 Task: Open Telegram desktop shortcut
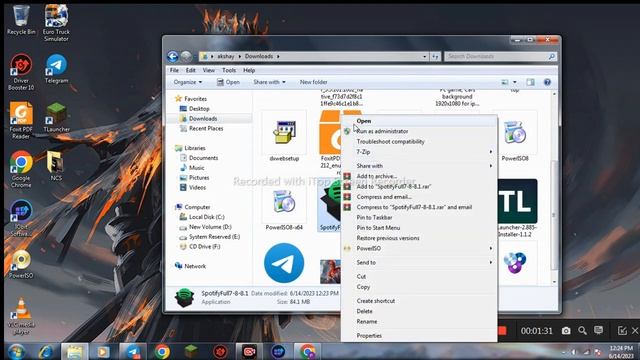tap(56, 69)
